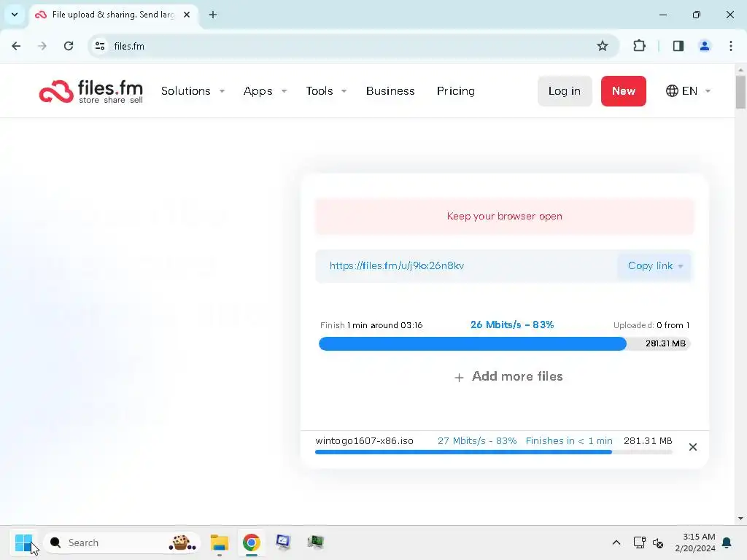Click the main upload progress bar
Image resolution: width=747 pixels, height=560 pixels.
tap(504, 343)
